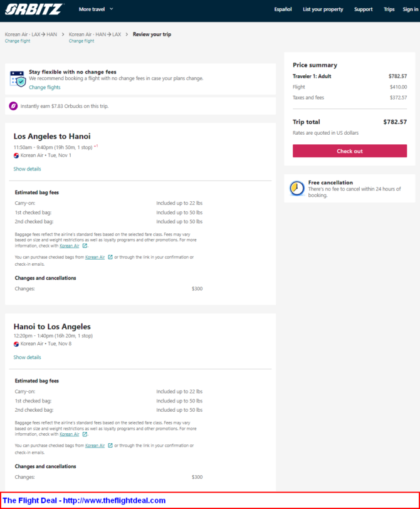Click Korean Air logo on Los Angeles to Hanoi flight
420x509 pixels.
point(16,155)
